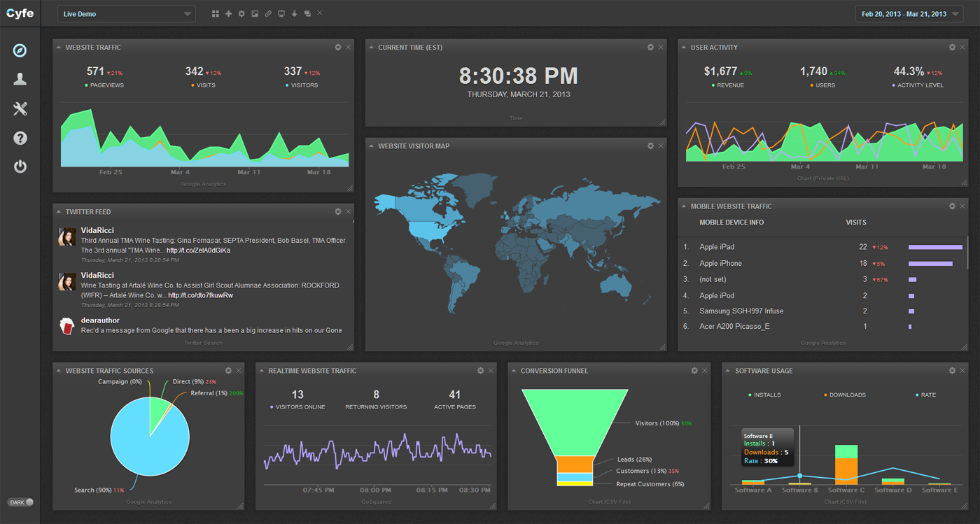Toggle the DARK theme switch

pos(20,502)
